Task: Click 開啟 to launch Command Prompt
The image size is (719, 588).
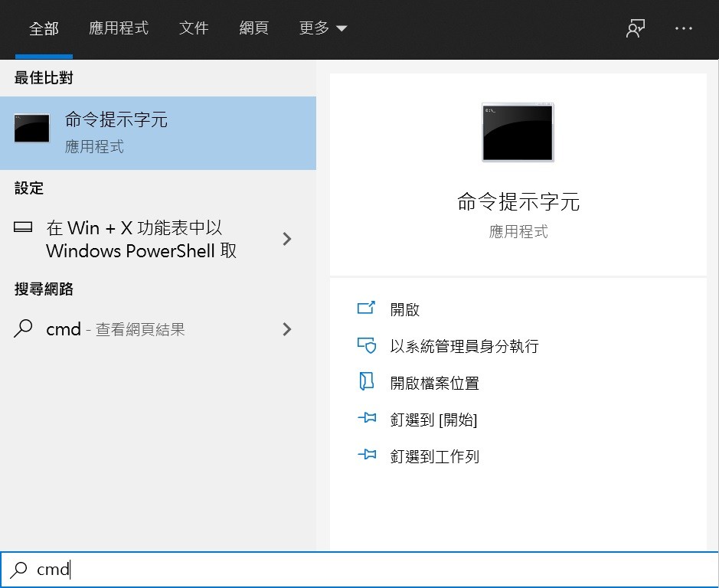Action: coord(404,309)
